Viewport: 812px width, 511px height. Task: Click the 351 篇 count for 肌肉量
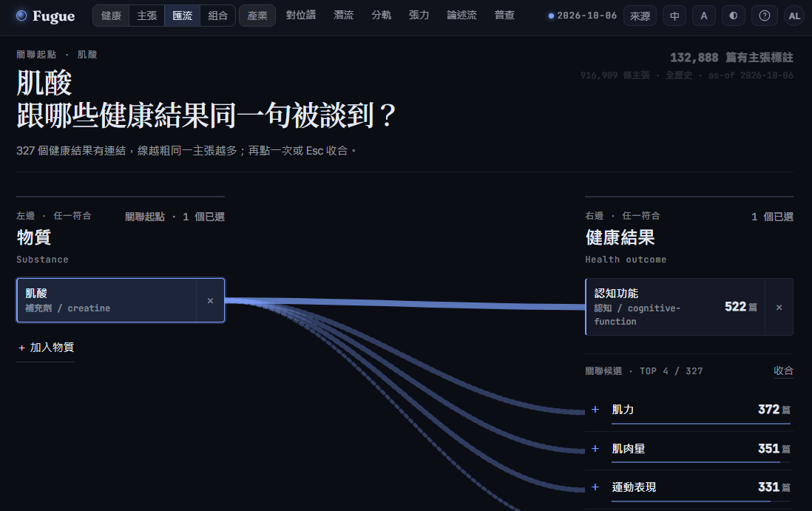point(774,448)
